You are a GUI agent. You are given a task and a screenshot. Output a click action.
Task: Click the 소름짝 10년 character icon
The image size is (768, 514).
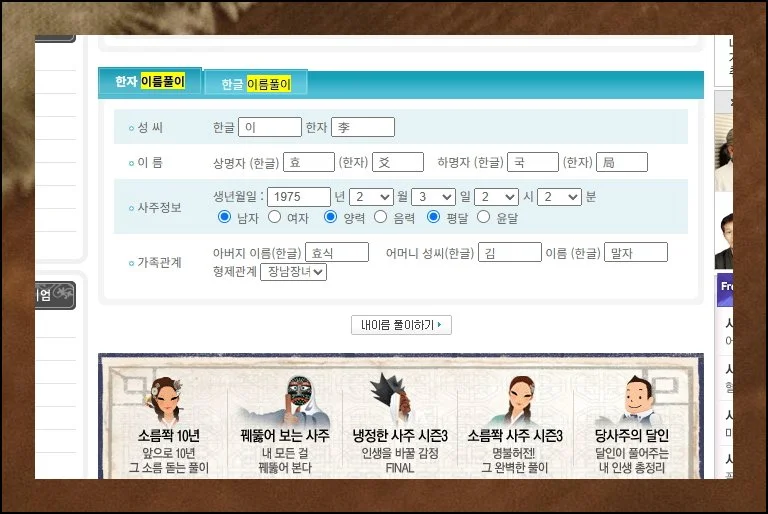point(169,399)
